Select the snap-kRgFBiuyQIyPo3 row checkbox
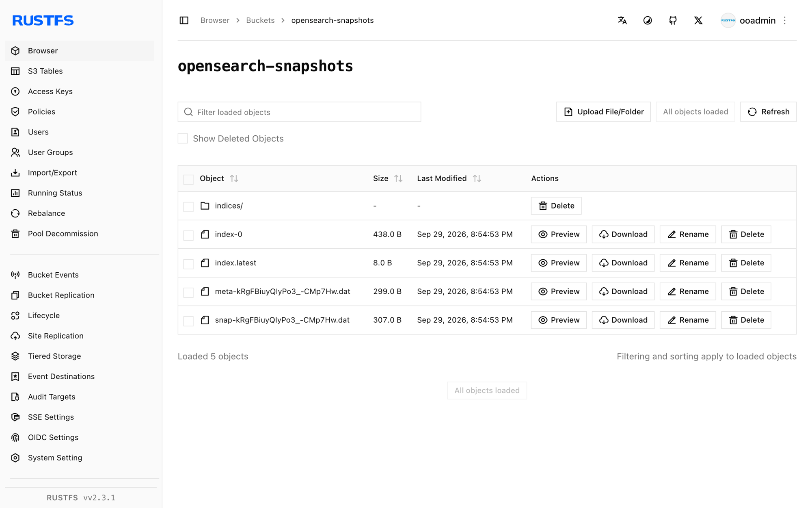The height and width of the screenshot is (508, 812). [x=188, y=321]
